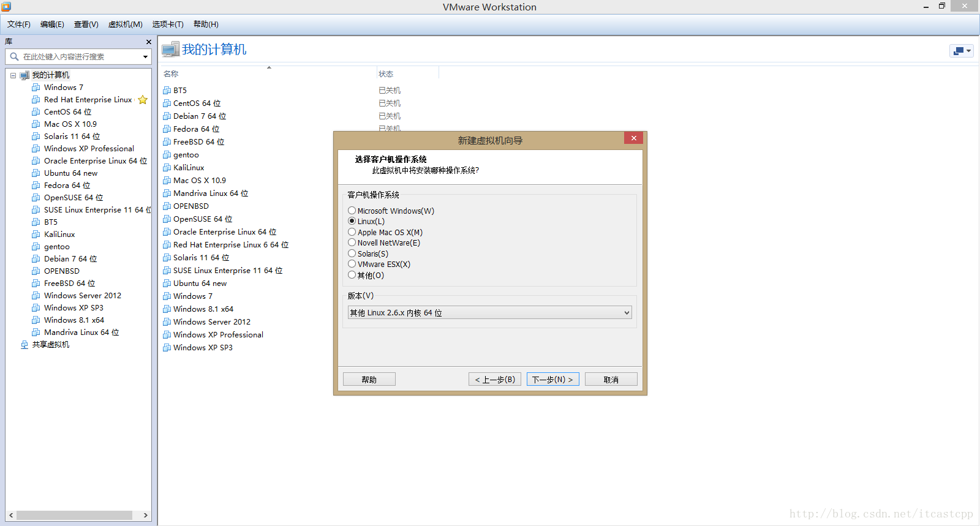Select Red Hat Enterprise Linux 6 64 位 in main list
Image resolution: width=980 pixels, height=526 pixels.
(x=231, y=245)
